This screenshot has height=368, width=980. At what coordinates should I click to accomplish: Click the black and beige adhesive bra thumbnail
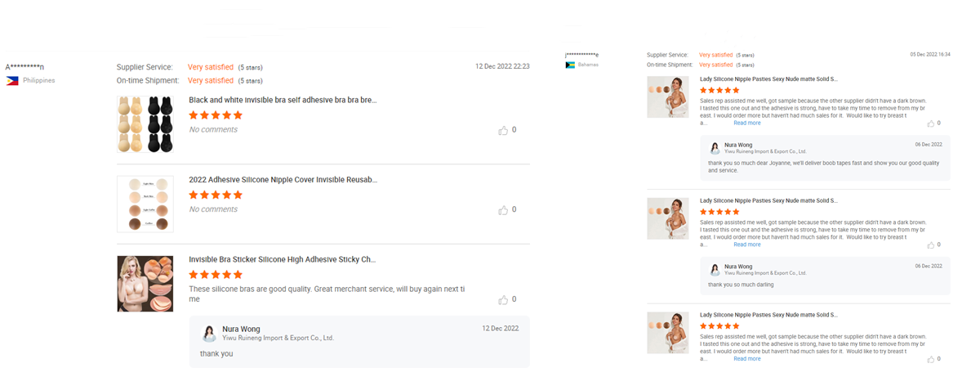[x=145, y=123]
